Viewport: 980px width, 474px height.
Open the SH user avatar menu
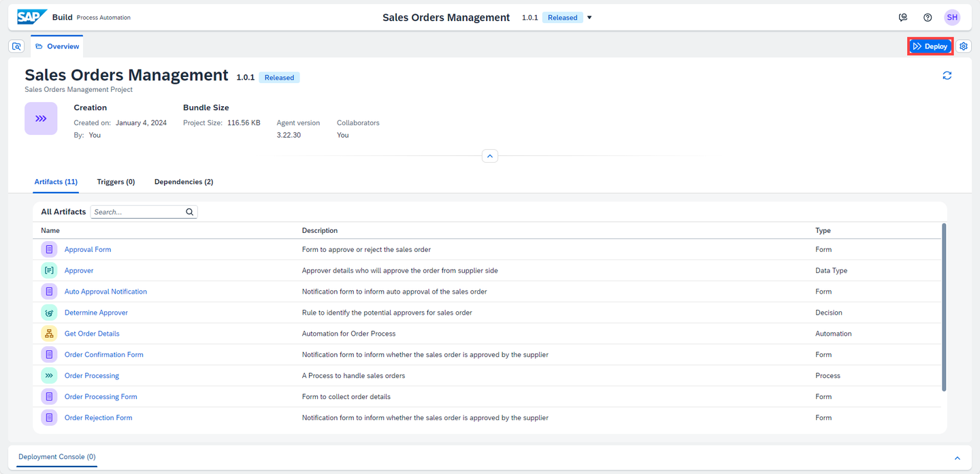click(x=952, y=18)
